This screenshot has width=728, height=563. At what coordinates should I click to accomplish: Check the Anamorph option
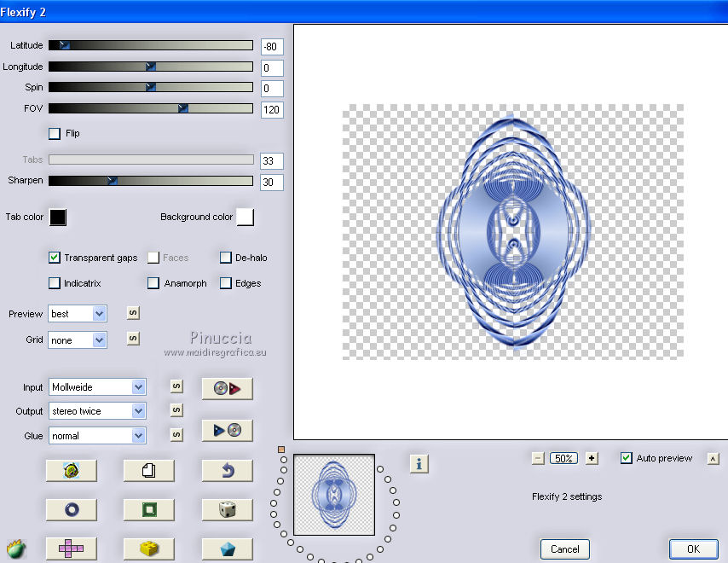pos(153,283)
